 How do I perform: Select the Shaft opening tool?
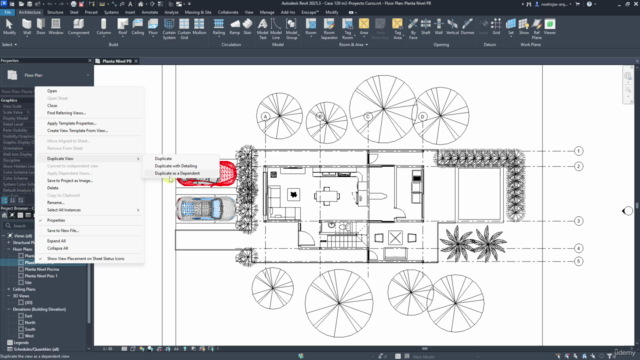pyautogui.click(x=426, y=27)
